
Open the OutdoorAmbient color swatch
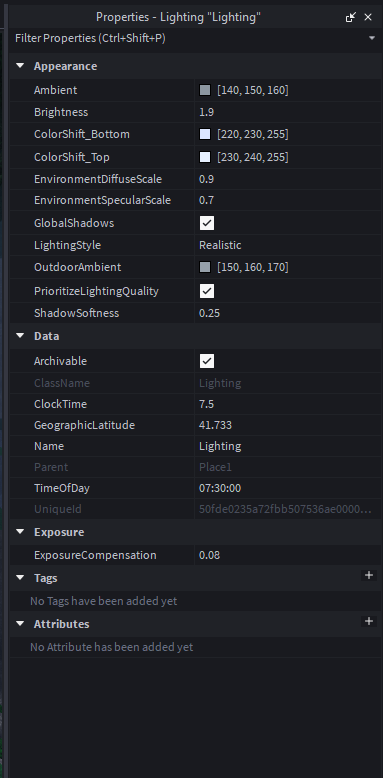205,267
